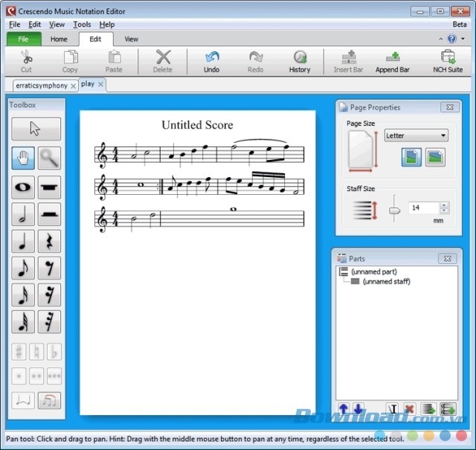Click Append Bar in the toolbar
Image resolution: width=476 pixels, height=450 pixels.
coord(392,61)
